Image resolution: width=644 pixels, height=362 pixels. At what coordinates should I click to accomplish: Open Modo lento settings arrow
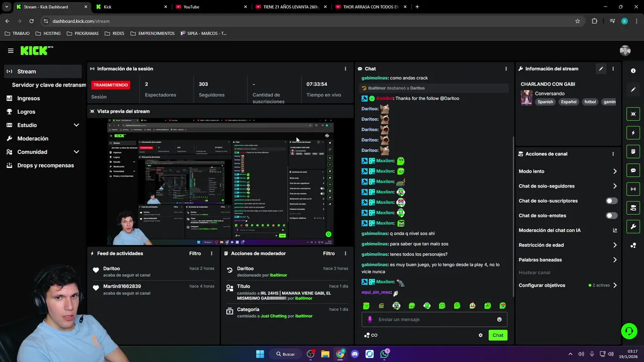[x=614, y=171]
